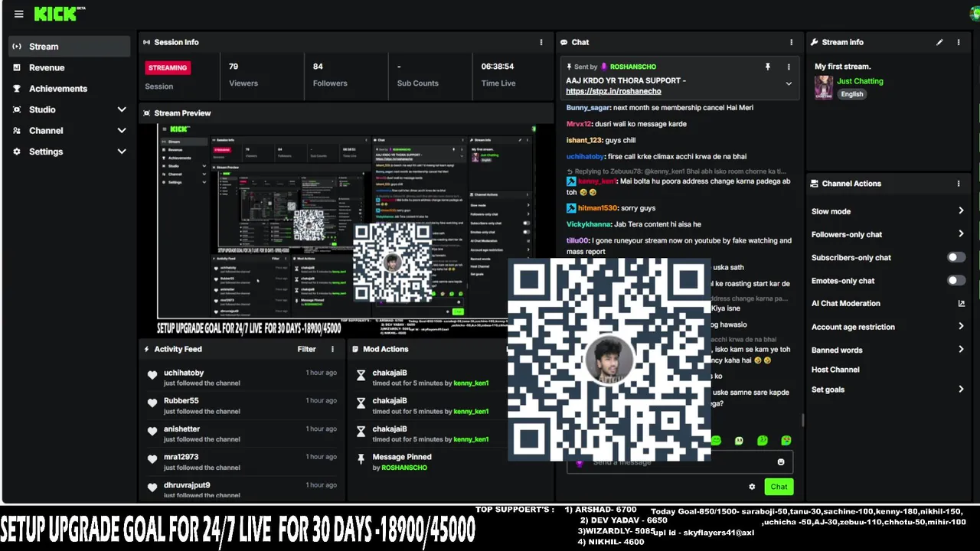Click moderator badge beside hitman1530 message
Screen dimensions: 980x551
click(x=571, y=208)
